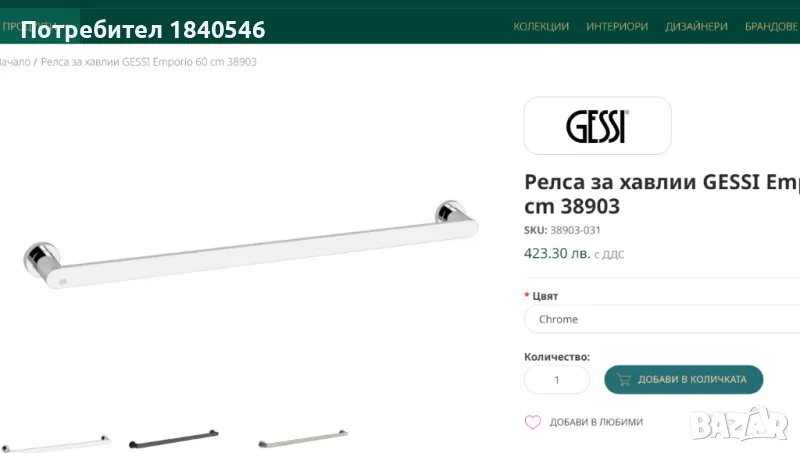Open the КОЛЕКЦИИ menu

point(541,27)
